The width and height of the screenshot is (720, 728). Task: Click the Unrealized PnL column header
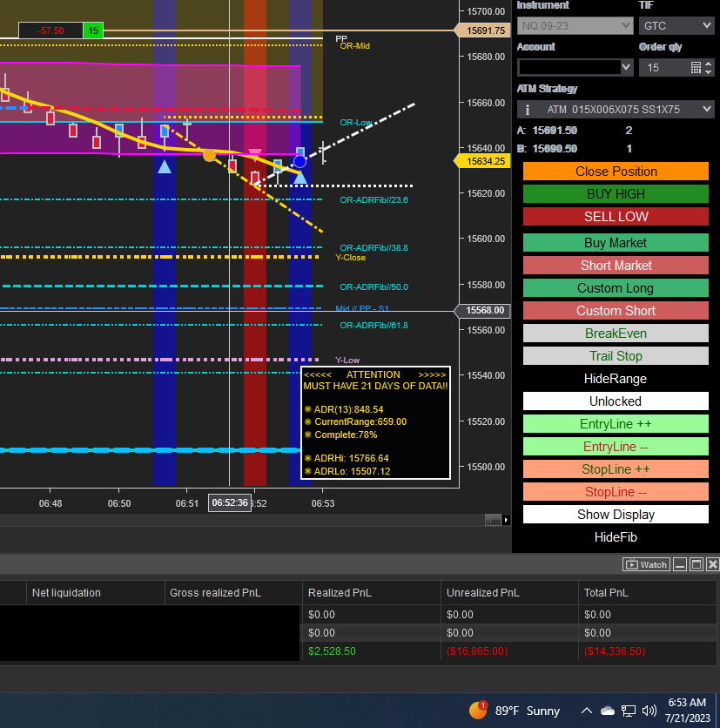pos(509,593)
